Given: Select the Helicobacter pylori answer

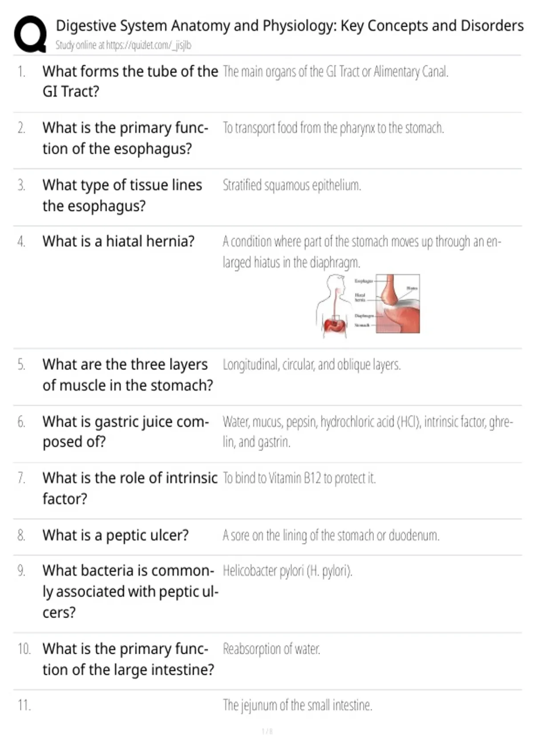Looking at the screenshot, I should pyautogui.click(x=287, y=571).
